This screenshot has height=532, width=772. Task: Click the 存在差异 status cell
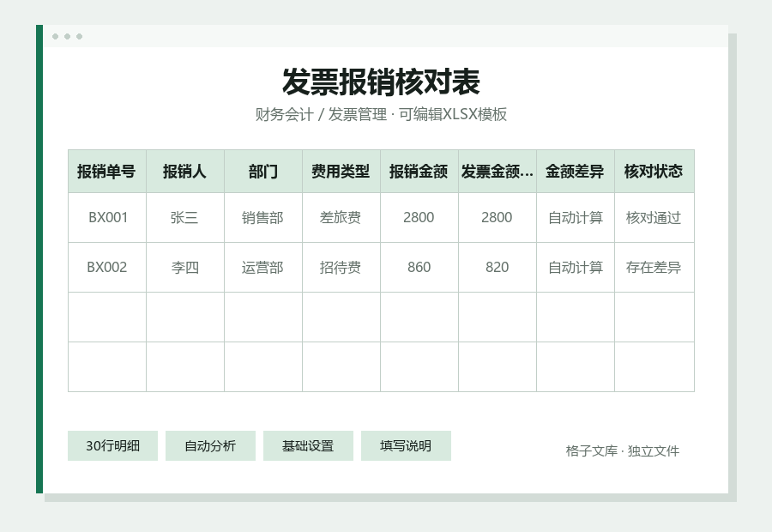[654, 267]
